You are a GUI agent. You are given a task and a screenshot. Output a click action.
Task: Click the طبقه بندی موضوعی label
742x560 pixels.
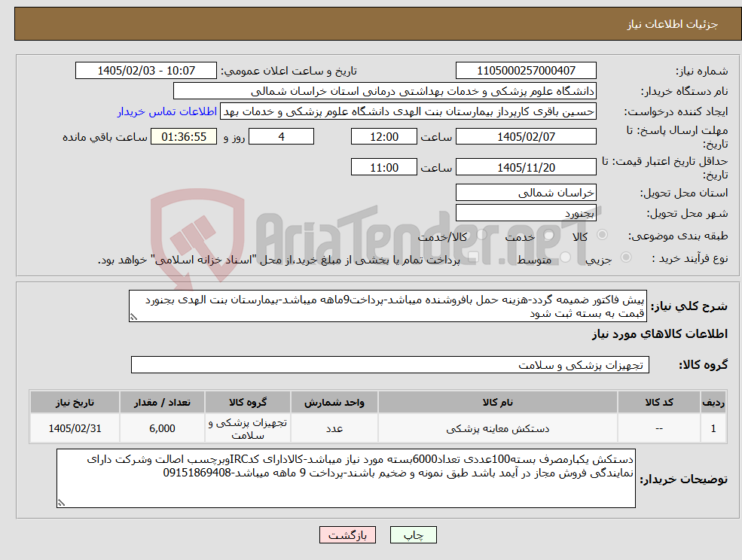[678, 235]
